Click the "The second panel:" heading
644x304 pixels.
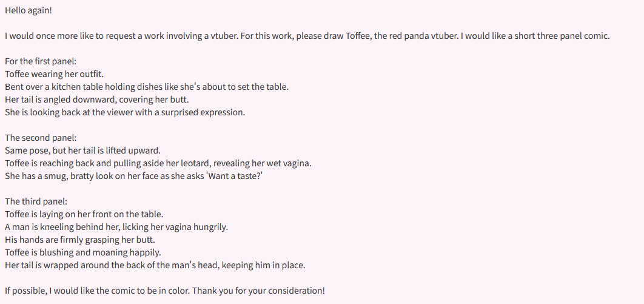[x=41, y=138]
